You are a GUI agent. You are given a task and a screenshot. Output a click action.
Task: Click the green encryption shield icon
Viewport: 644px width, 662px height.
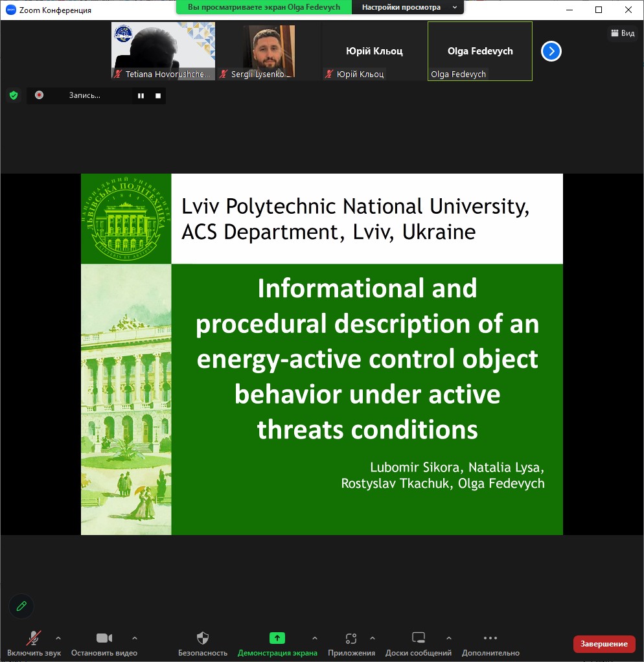[13, 95]
